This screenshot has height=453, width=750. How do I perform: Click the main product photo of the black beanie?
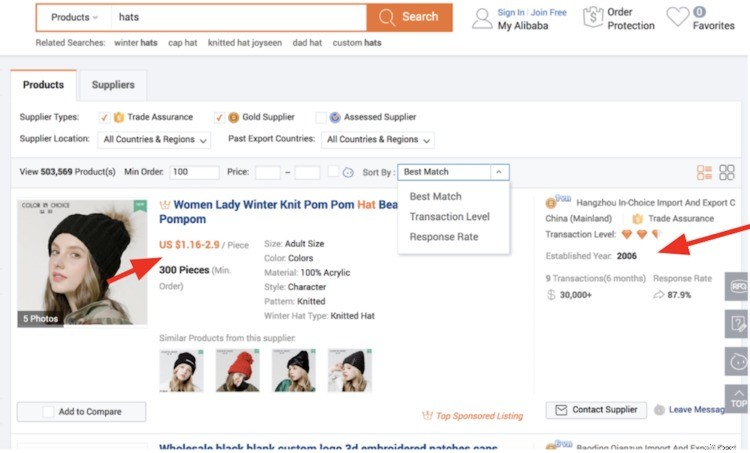(x=82, y=263)
